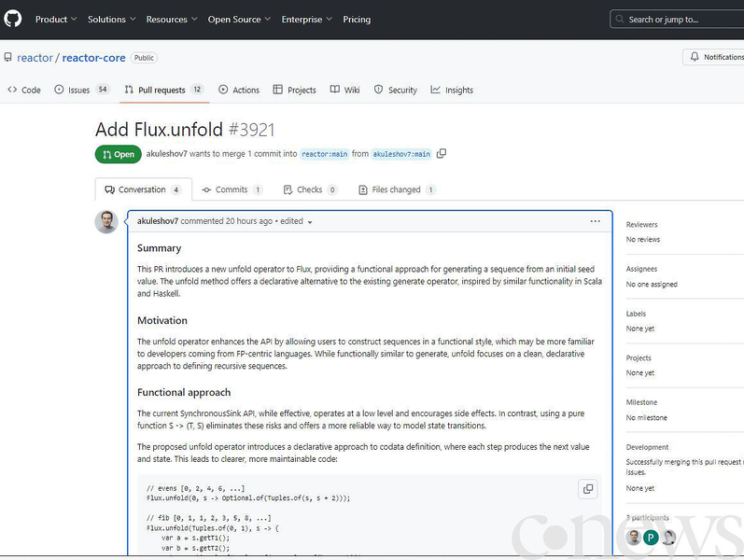
Task: Expand the Open Source menu
Action: (x=239, y=20)
